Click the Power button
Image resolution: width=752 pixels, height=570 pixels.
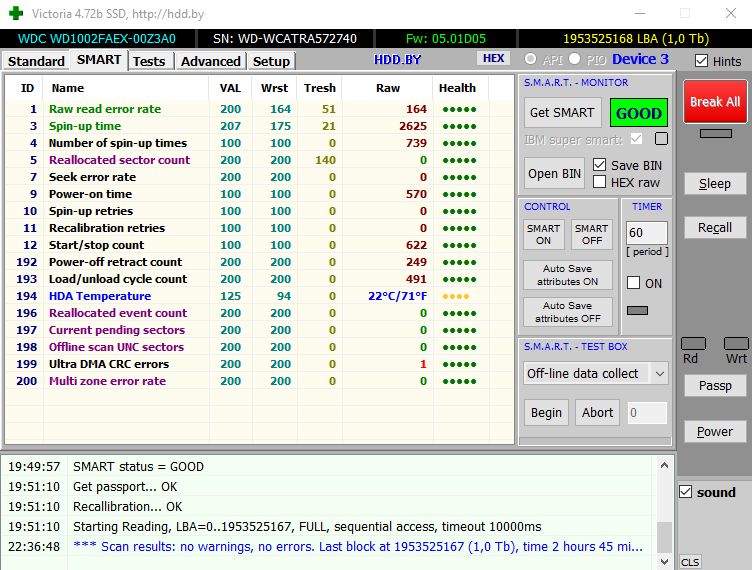(x=715, y=431)
